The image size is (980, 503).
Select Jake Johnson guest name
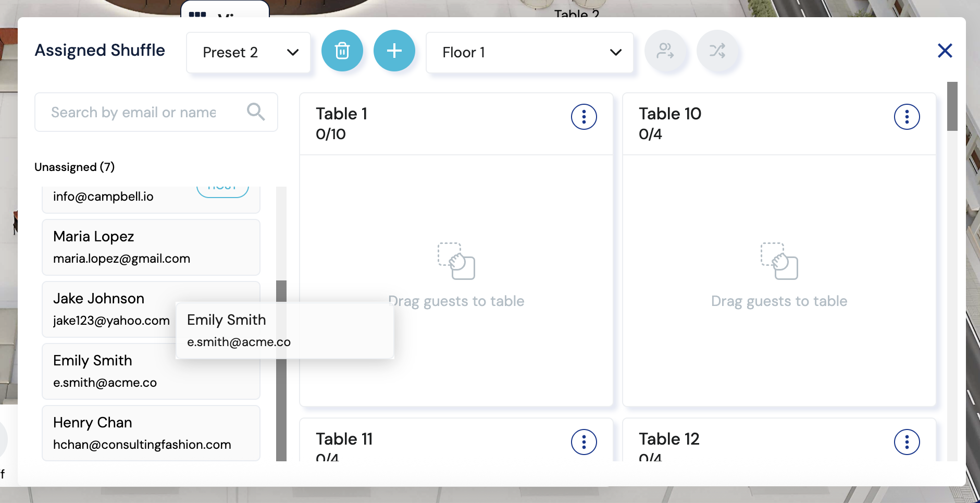[98, 298]
